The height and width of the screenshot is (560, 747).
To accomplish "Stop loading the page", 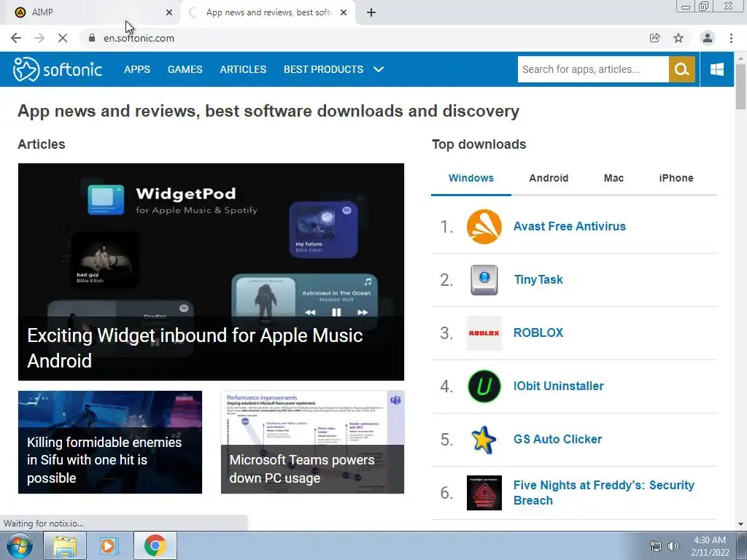I will [63, 38].
